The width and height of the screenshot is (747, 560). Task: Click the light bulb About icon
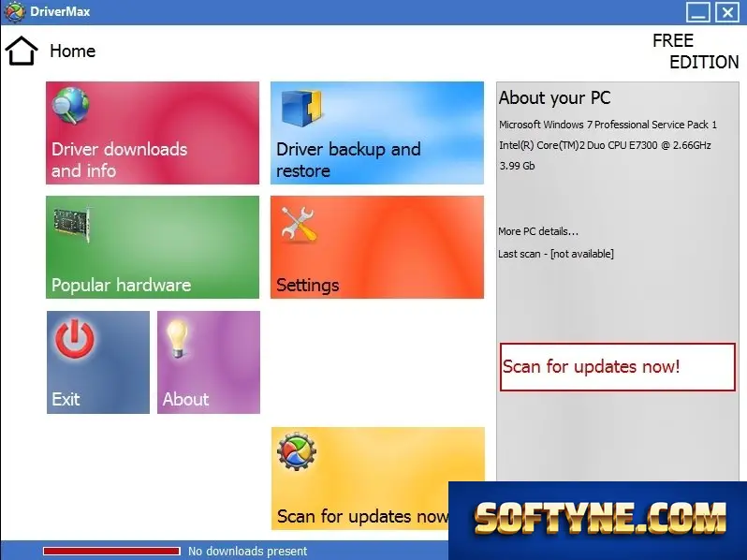[177, 338]
